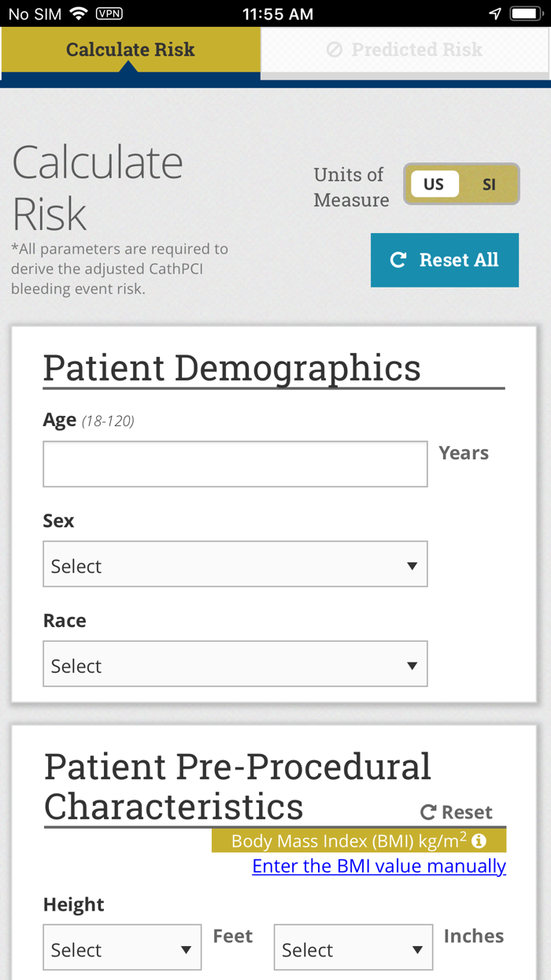Switch to the Predicted Risk tab
551x980 pixels.
[x=405, y=50]
